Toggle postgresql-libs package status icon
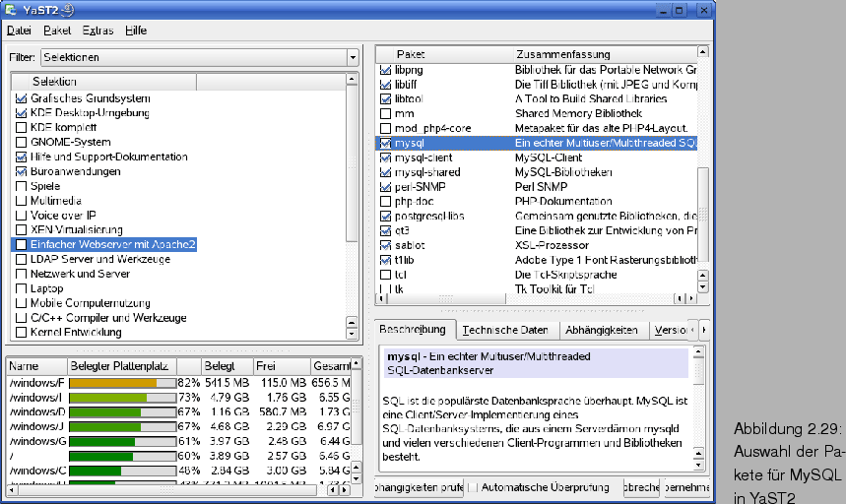846x504 pixels. [x=385, y=217]
